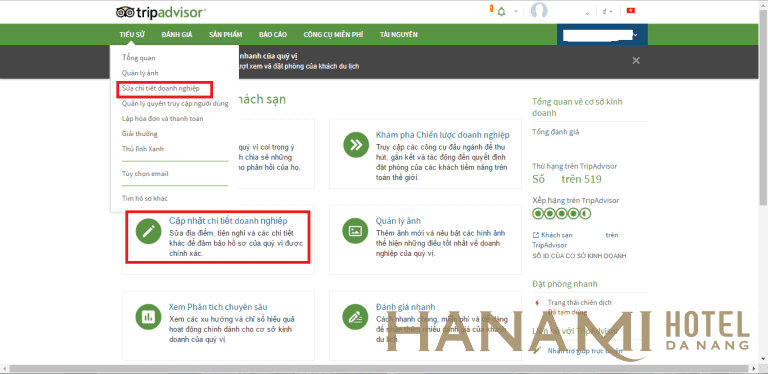Screen dimensions: 768x374
Task: Click Tổng quan về cơ sở kinh doanh heading
Action: 577,107
